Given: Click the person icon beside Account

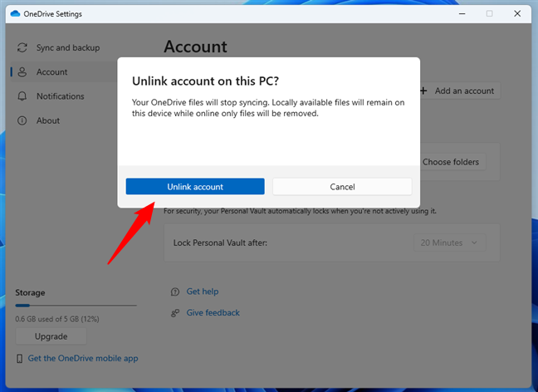Looking at the screenshot, I should (22, 71).
